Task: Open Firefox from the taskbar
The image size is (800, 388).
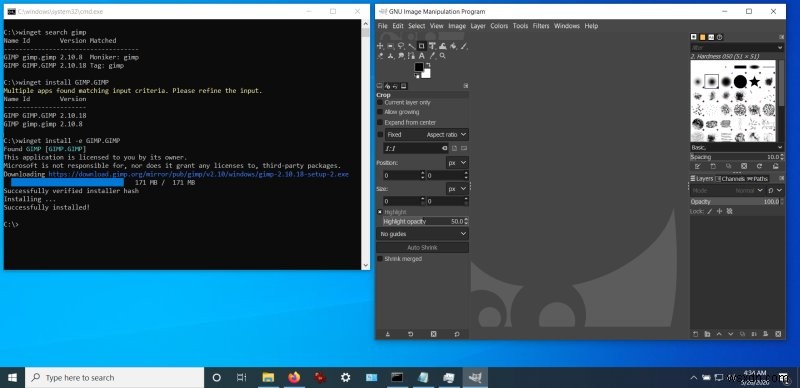Action: [294, 378]
